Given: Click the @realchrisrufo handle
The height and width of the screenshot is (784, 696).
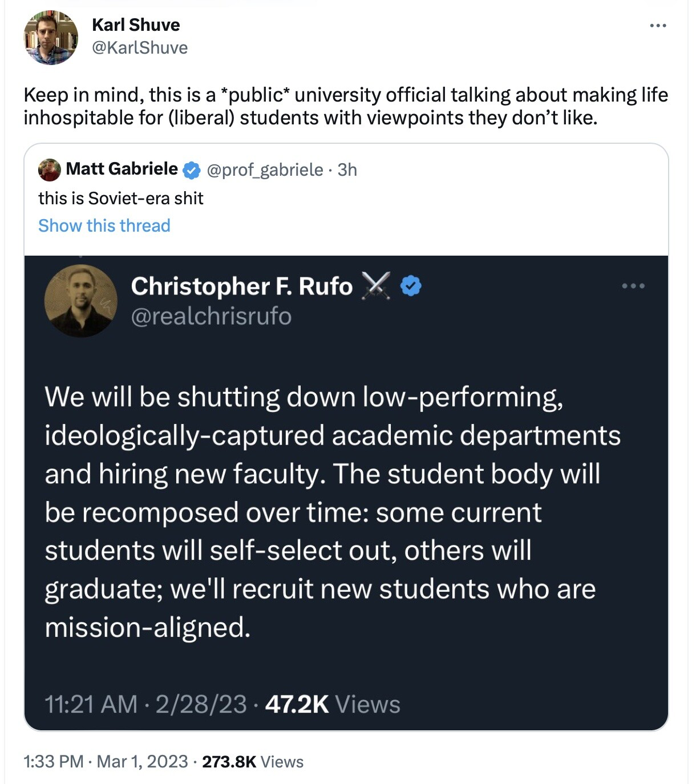Looking at the screenshot, I should 211,316.
